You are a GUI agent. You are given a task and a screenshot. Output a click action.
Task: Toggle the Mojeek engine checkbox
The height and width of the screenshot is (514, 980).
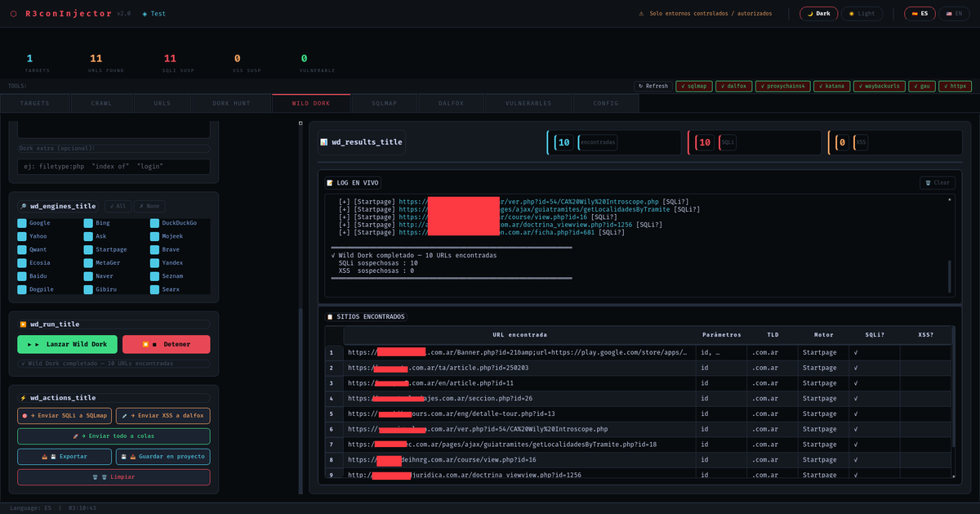pyautogui.click(x=154, y=236)
